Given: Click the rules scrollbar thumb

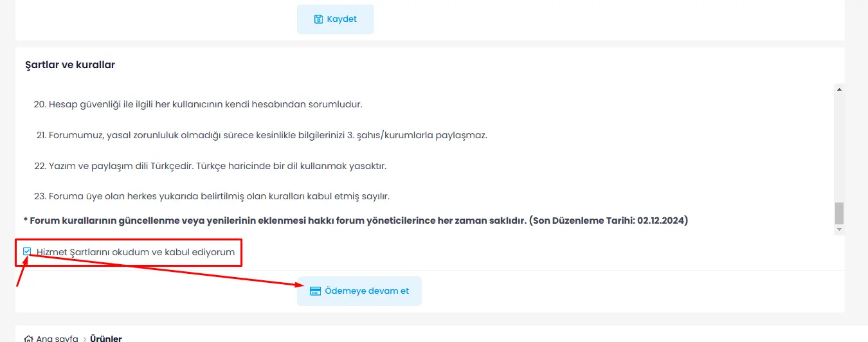Looking at the screenshot, I should [839, 213].
